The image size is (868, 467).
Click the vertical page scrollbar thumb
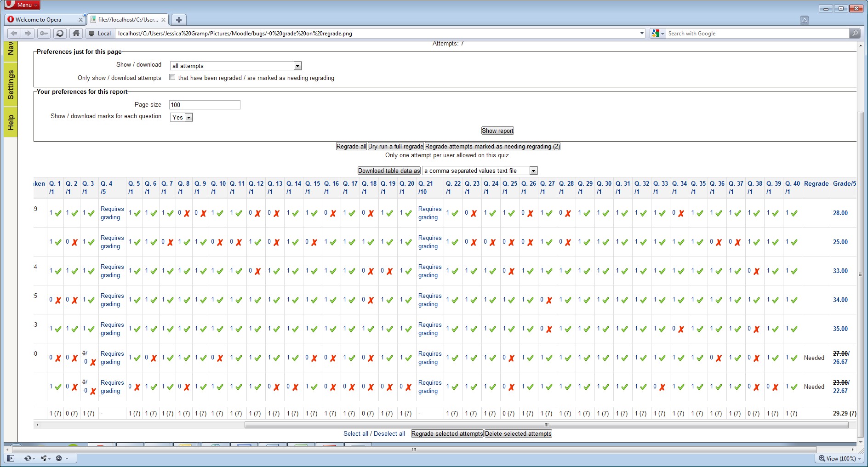tap(860, 274)
